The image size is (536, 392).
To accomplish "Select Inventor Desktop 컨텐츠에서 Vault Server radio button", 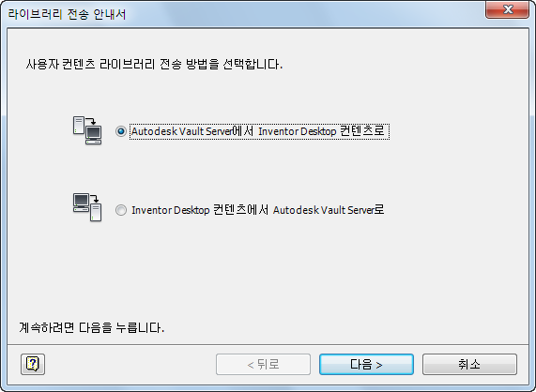I will [121, 210].
